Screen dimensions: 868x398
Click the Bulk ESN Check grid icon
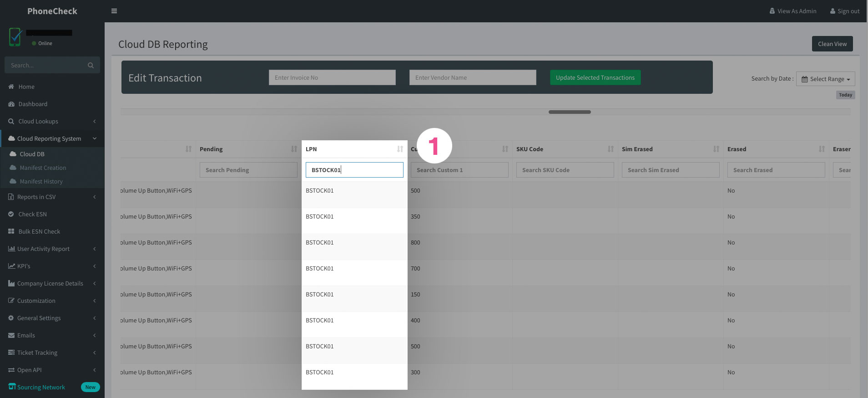[11, 231]
